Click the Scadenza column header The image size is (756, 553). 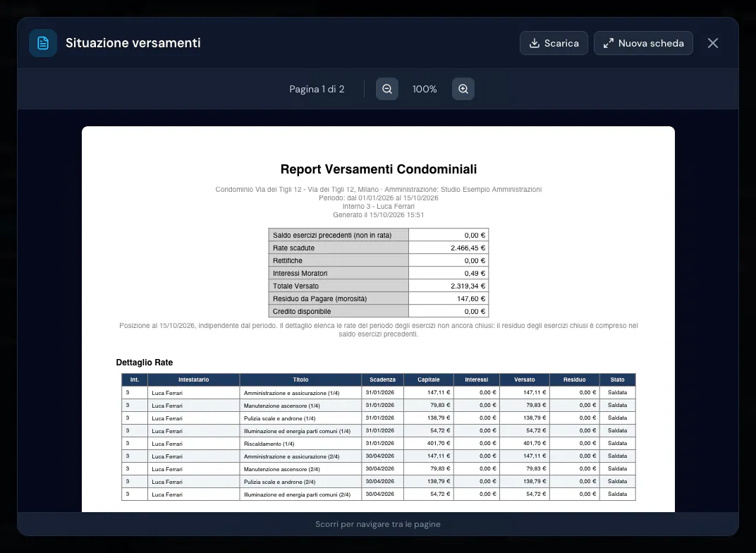pos(382,380)
